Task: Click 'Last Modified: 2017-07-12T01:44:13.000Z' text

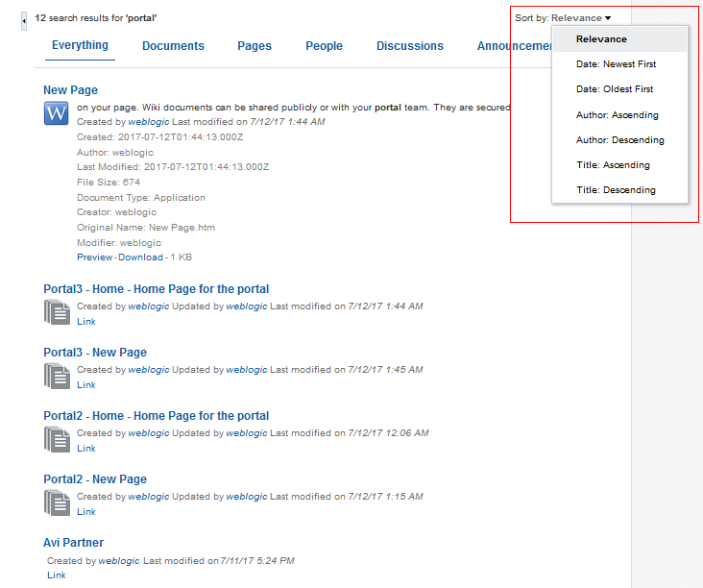Action: [173, 167]
